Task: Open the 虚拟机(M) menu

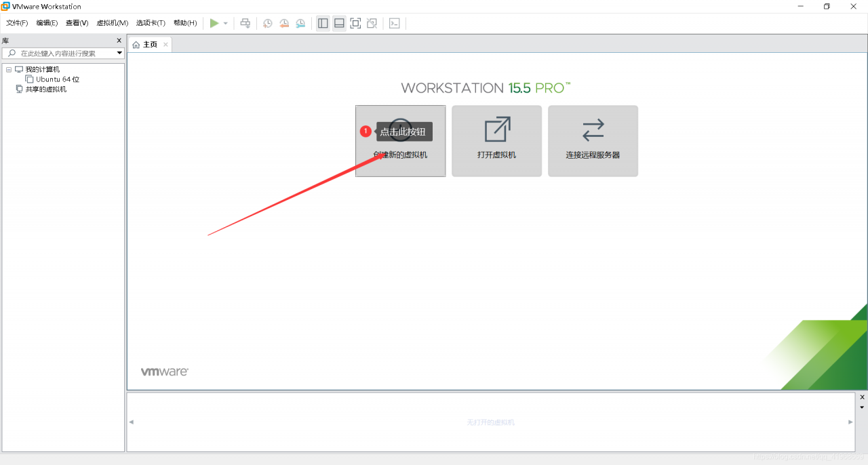Action: tap(112, 23)
